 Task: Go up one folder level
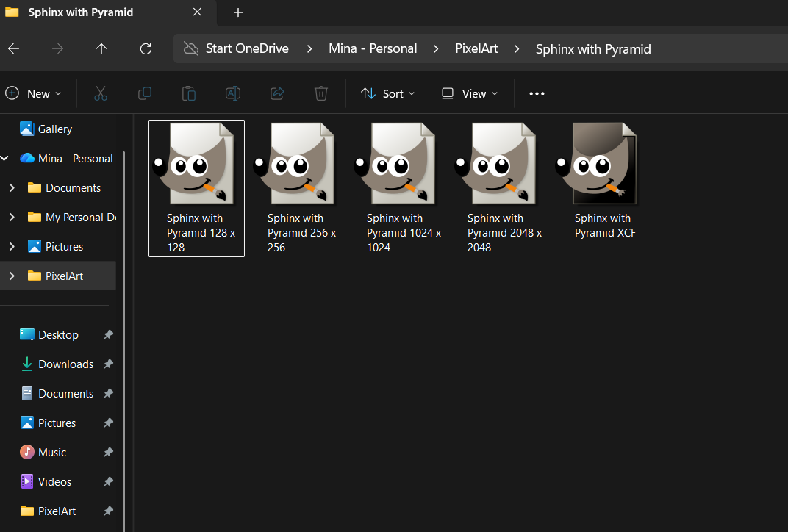(x=101, y=48)
